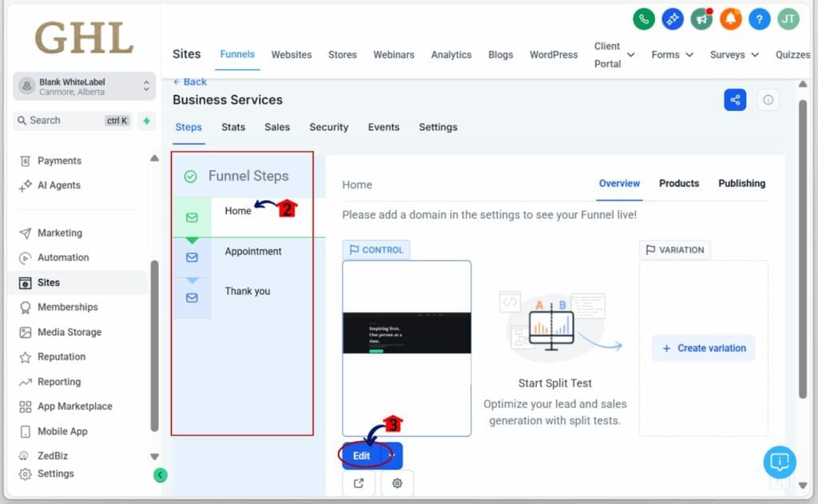
Task: Click the green lightning quick actions icon
Action: pos(147,121)
